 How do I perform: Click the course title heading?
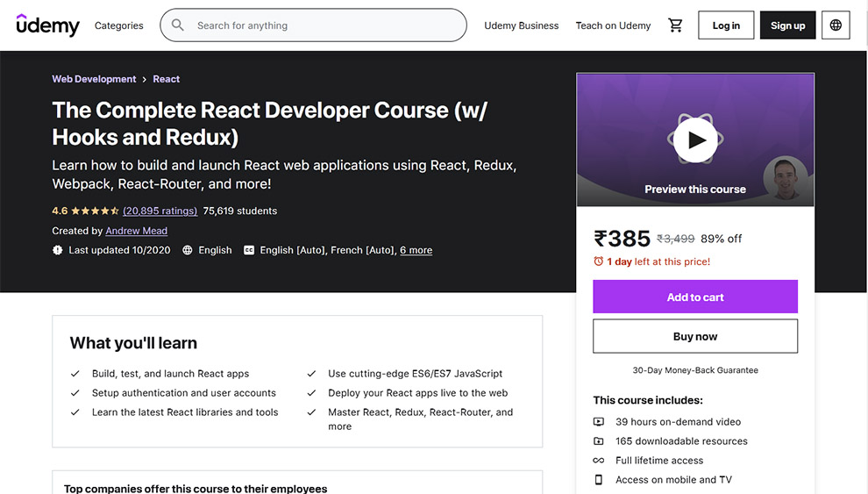click(x=270, y=124)
